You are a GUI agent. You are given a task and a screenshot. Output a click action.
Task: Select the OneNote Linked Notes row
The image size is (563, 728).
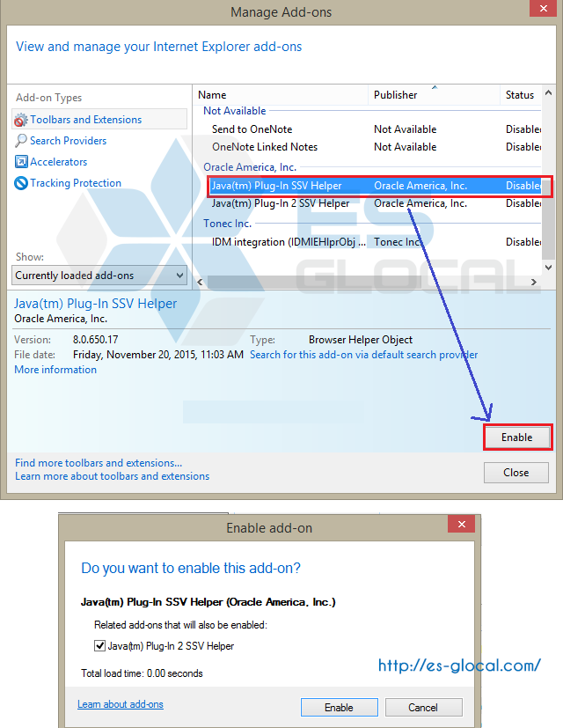point(376,147)
